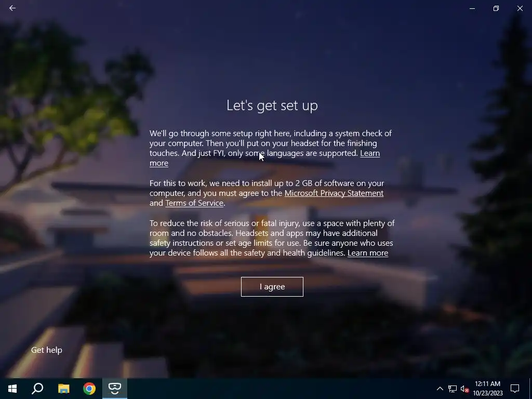Viewport: 532px width, 399px height.
Task: Open the Microsoft Privacy Statement link
Action: [334, 193]
